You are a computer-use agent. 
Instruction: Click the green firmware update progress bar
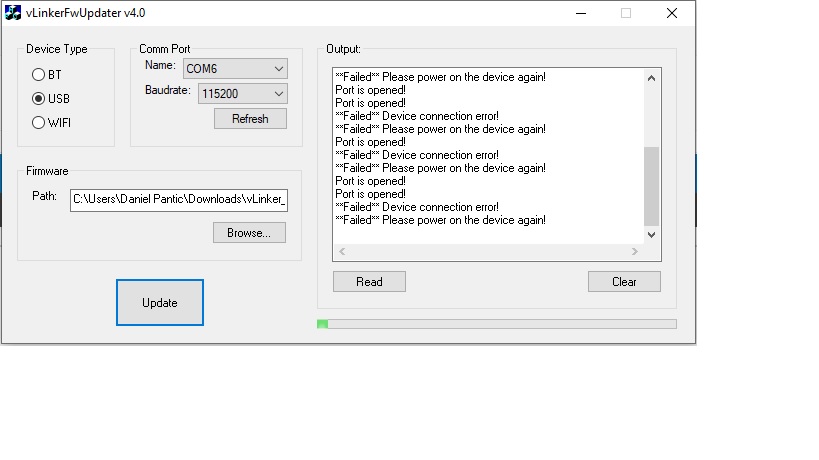(496, 324)
